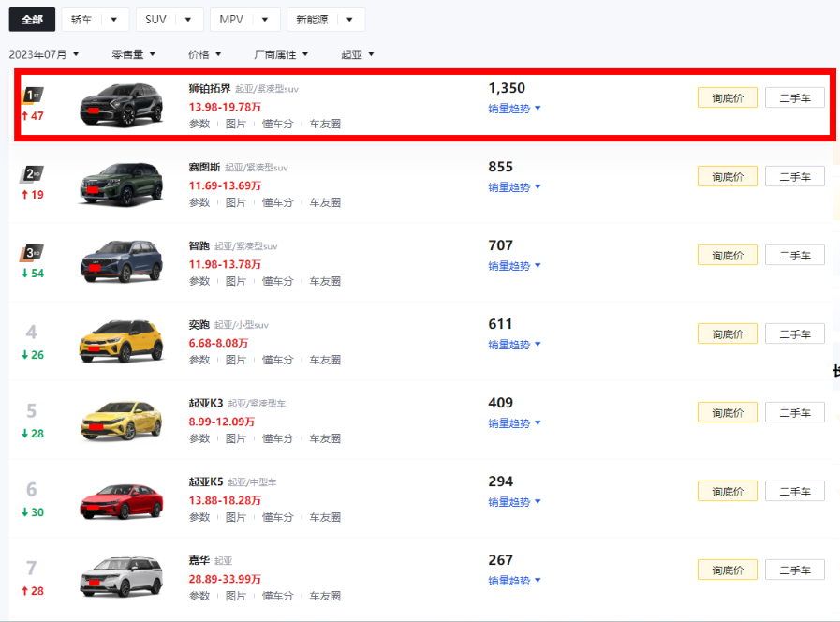This screenshot has height=622, width=840.
Task: Ask 询底价 for 奕跑
Action: tap(728, 334)
